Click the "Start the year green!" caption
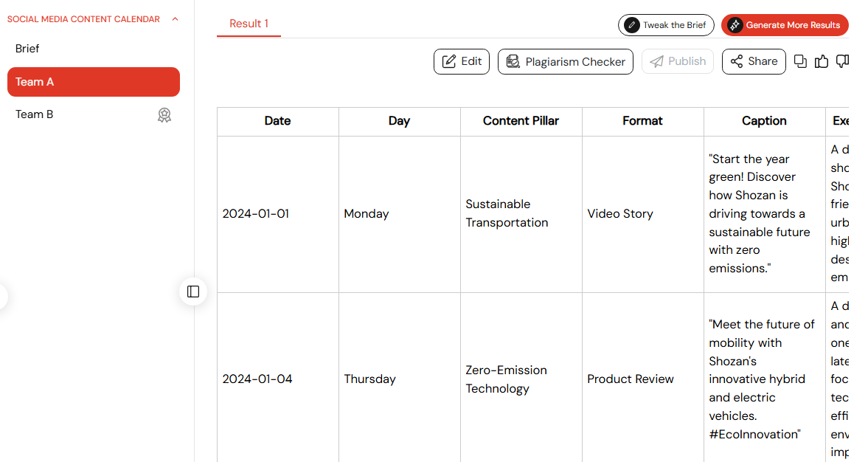The width and height of the screenshot is (868, 462). point(765,214)
